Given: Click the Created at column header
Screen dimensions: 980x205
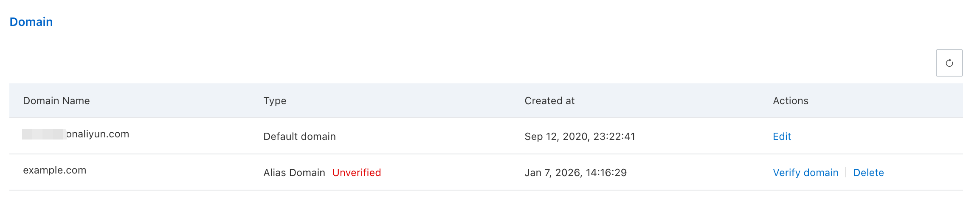Looking at the screenshot, I should point(549,101).
